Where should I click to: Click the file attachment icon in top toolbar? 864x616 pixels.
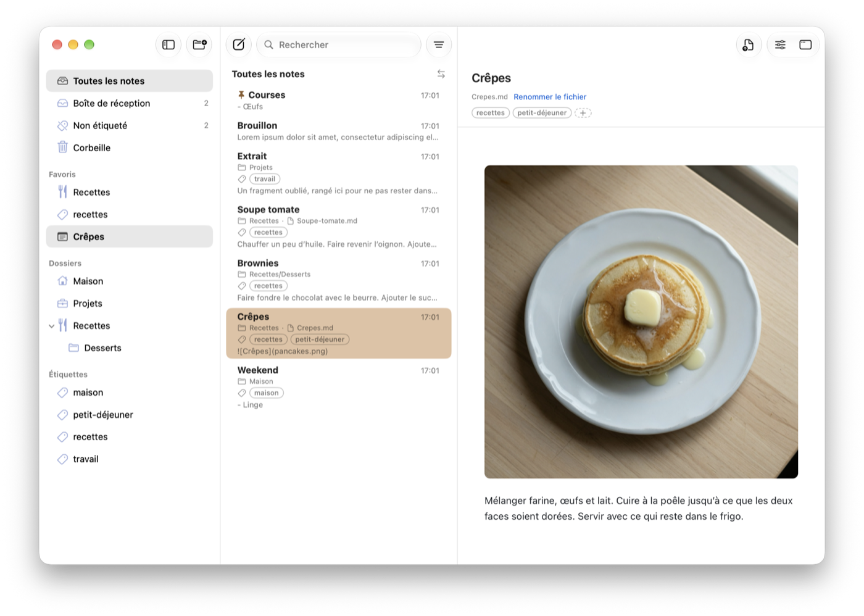(748, 44)
